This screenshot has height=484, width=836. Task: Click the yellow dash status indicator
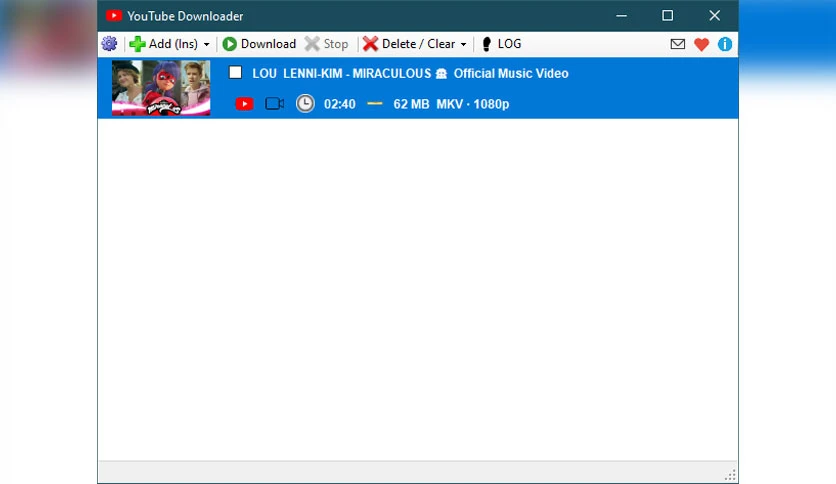[x=375, y=103]
